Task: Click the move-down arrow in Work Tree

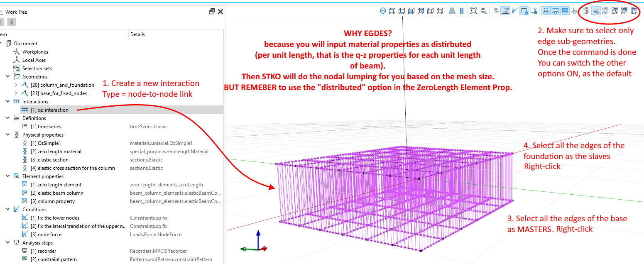Action: coord(12,22)
